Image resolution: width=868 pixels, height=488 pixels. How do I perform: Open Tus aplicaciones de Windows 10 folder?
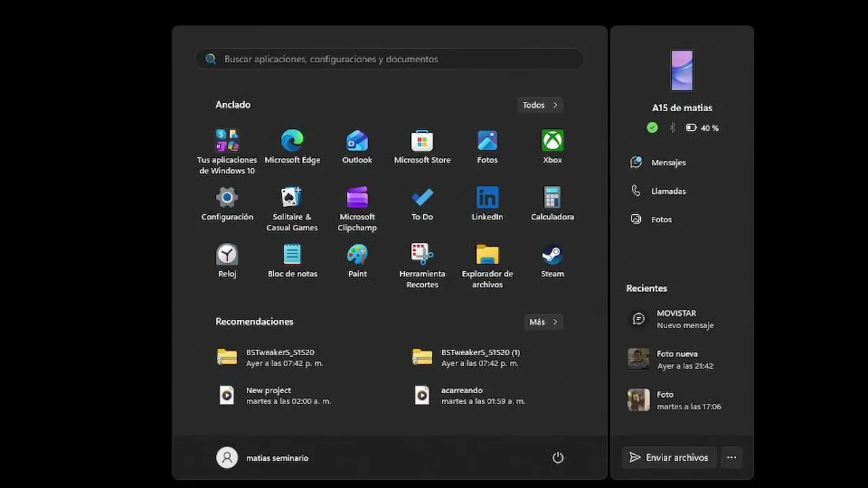(227, 152)
